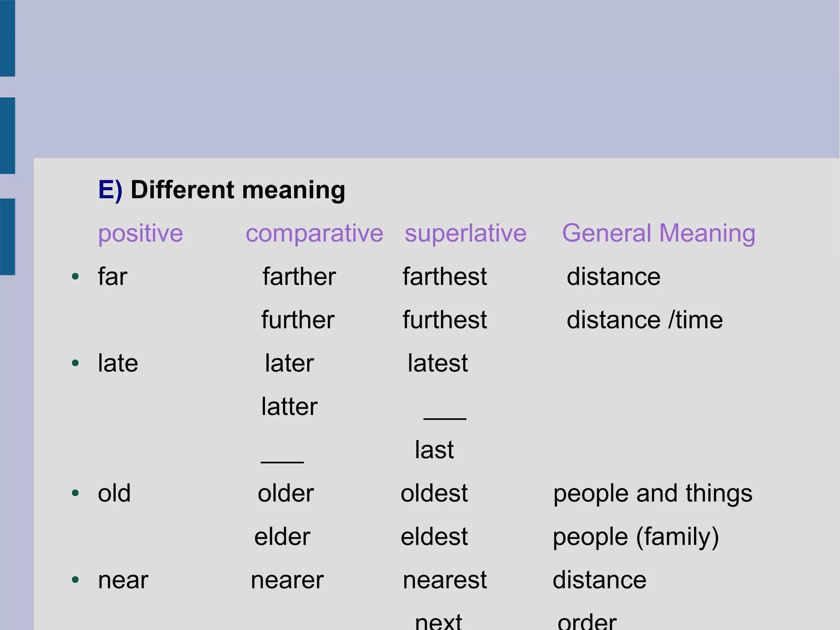
Task: Click the "people (family)" text
Action: pyautogui.click(x=636, y=537)
